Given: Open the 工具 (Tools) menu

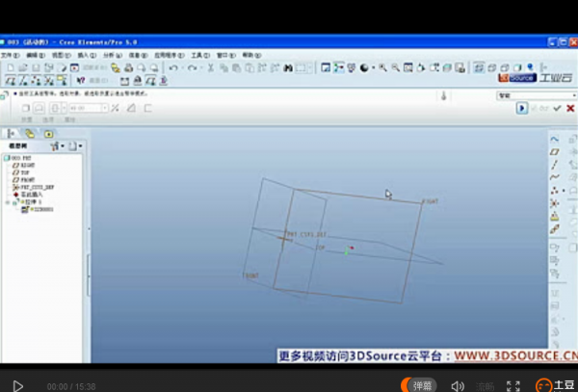Looking at the screenshot, I should click(200, 56).
